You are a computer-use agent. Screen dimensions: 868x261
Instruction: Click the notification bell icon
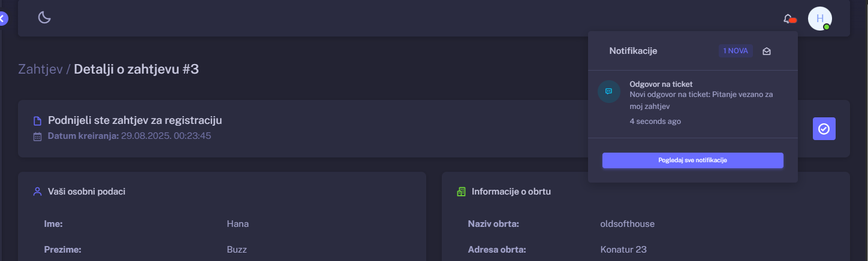[x=788, y=19]
